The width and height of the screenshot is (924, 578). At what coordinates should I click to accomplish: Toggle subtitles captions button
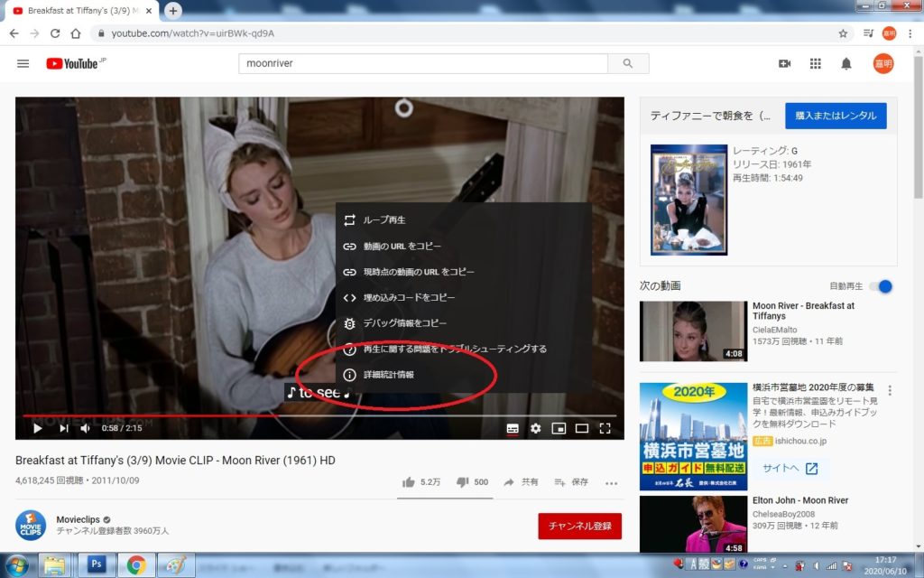pyautogui.click(x=512, y=428)
